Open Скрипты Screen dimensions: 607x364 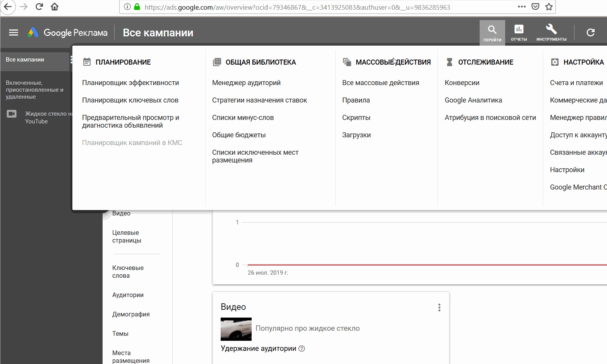click(x=356, y=118)
